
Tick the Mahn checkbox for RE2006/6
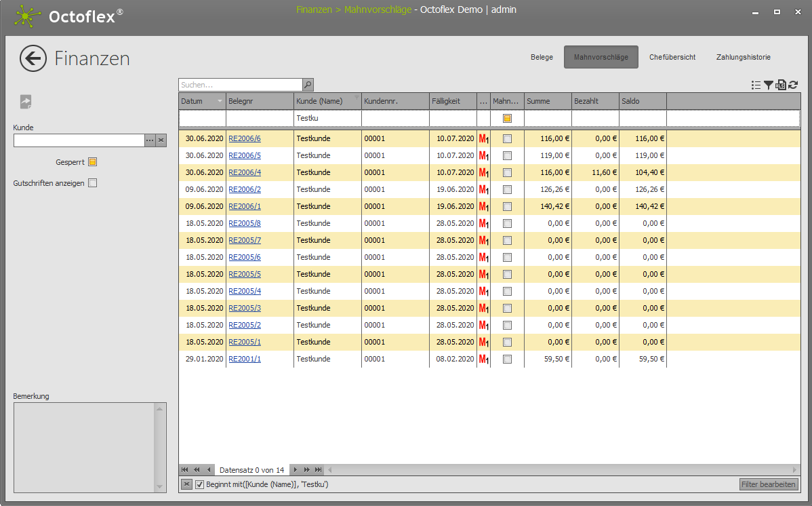[x=507, y=138]
